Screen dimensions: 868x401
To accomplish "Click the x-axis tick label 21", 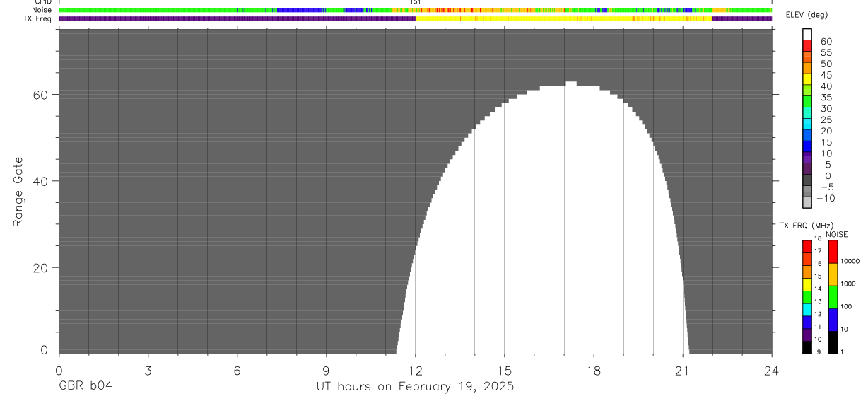I will point(683,371).
